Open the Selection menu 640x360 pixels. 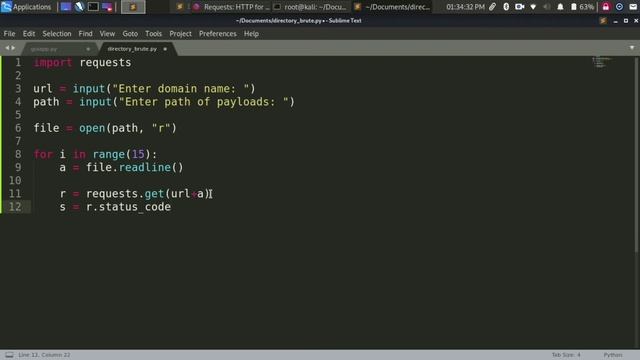click(57, 34)
